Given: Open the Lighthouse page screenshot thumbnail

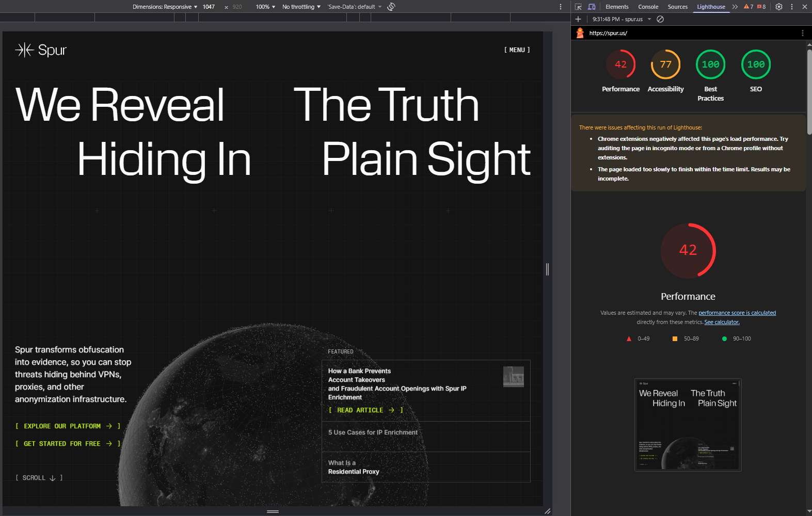Looking at the screenshot, I should pos(688,425).
